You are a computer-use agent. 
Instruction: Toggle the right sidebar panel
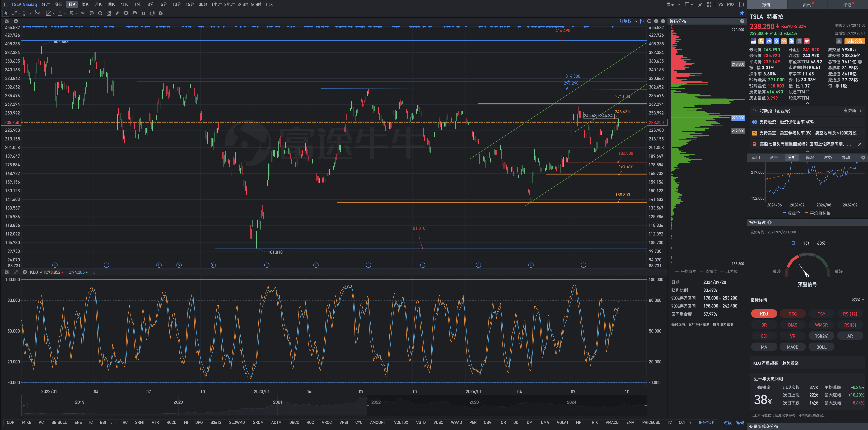click(742, 4)
